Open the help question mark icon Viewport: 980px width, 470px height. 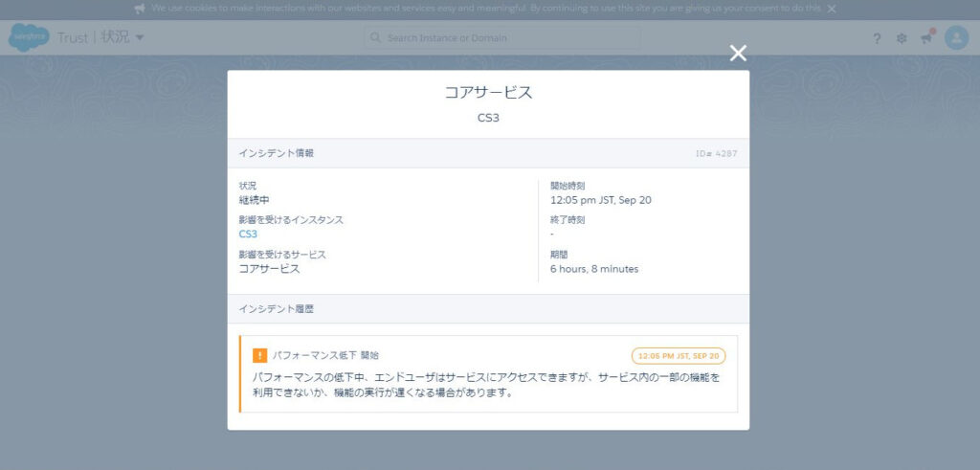(x=877, y=38)
